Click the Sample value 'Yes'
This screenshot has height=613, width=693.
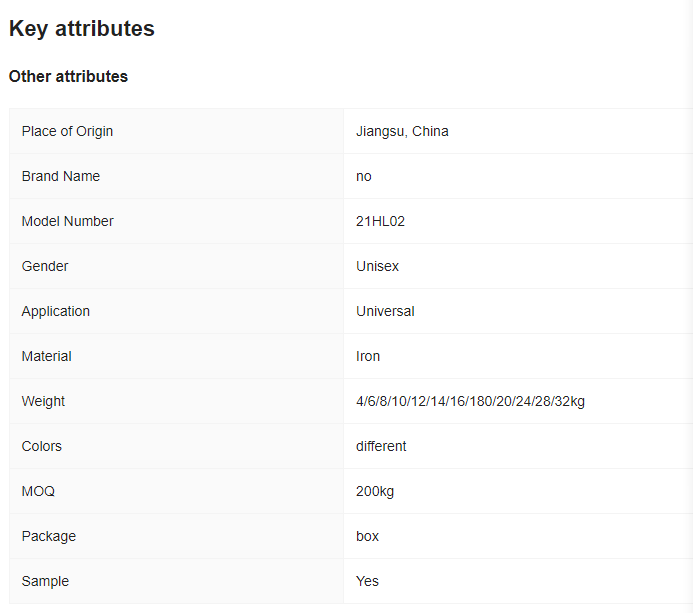(x=368, y=581)
